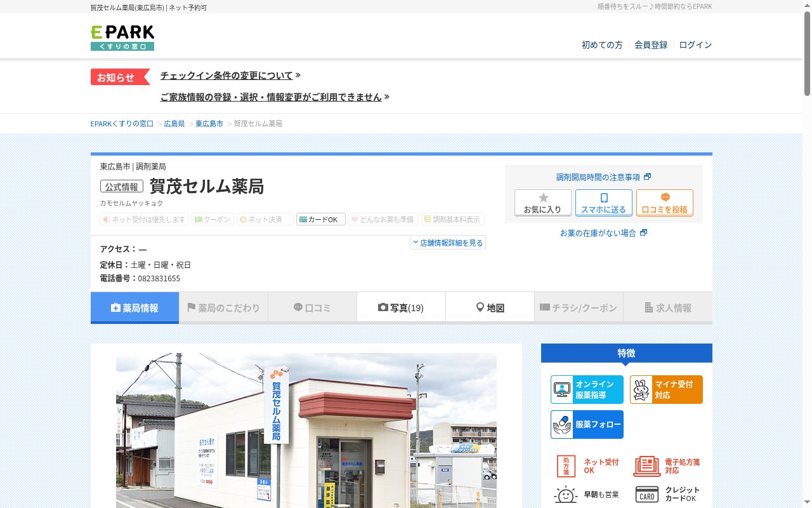Read チェックイン条件の変更について notice
This screenshot has height=508, width=812.
230,76
